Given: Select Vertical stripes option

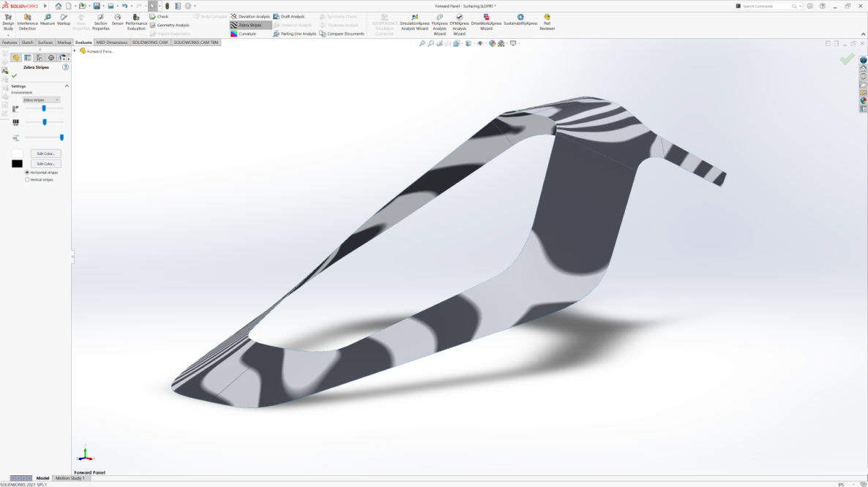Looking at the screenshot, I should [27, 180].
